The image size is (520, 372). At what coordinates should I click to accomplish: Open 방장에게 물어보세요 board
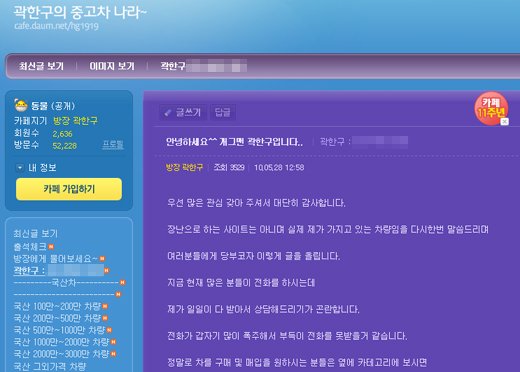(56, 259)
